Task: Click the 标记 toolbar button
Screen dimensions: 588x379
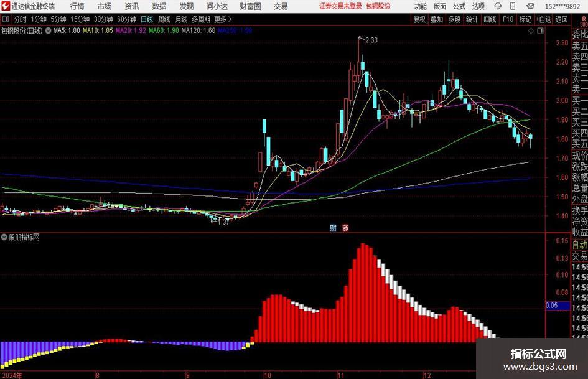Action: point(525,19)
